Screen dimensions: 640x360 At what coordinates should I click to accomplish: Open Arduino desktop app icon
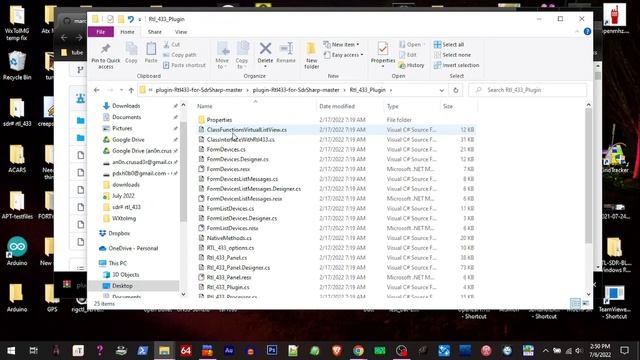[17, 251]
